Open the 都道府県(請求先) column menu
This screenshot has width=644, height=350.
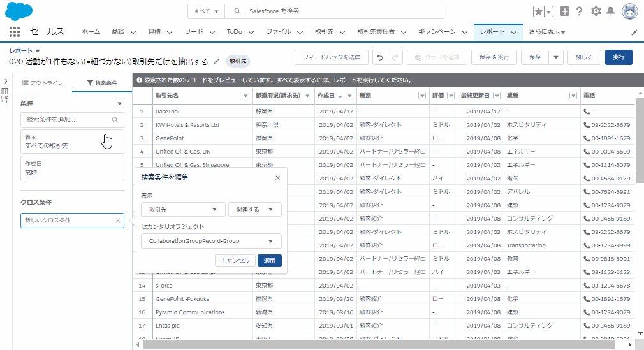click(x=307, y=96)
